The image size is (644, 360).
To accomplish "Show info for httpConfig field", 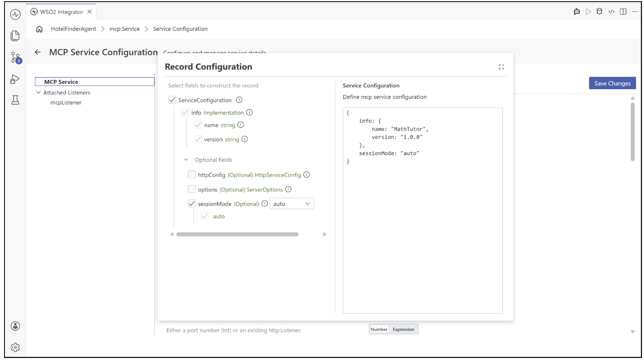I will pos(307,175).
